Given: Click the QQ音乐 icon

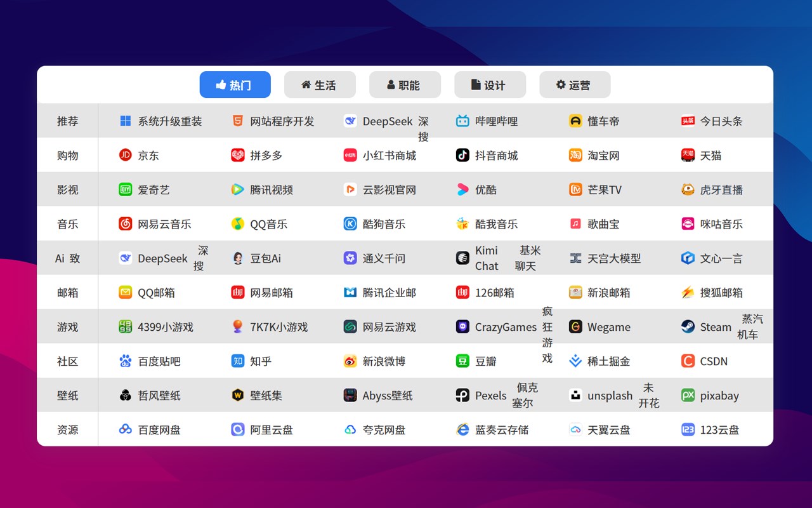Looking at the screenshot, I should (x=238, y=224).
